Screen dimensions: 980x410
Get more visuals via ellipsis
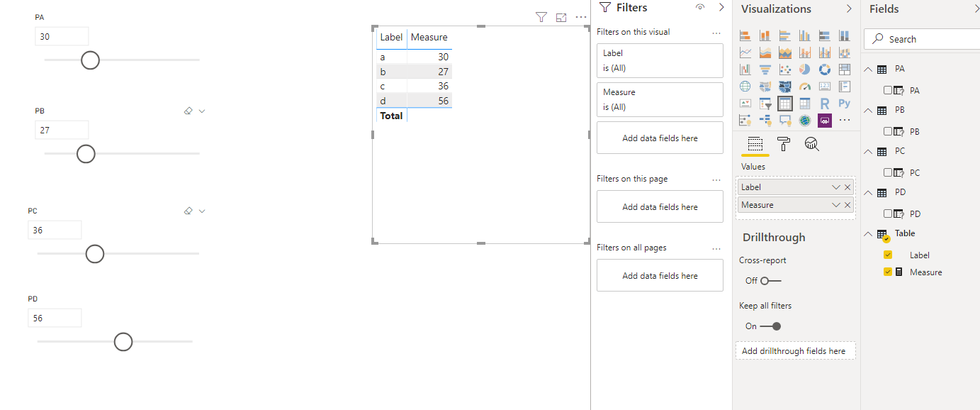844,121
